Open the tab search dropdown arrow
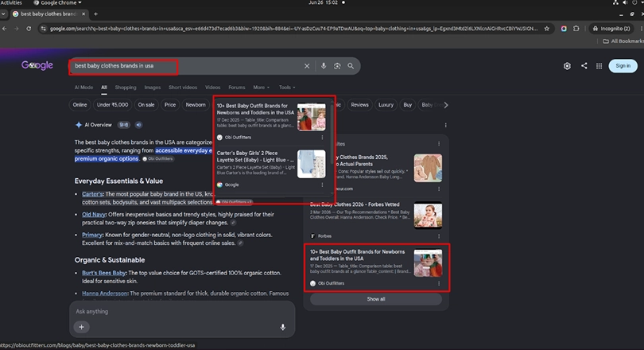The height and width of the screenshot is (350, 644). (3, 14)
